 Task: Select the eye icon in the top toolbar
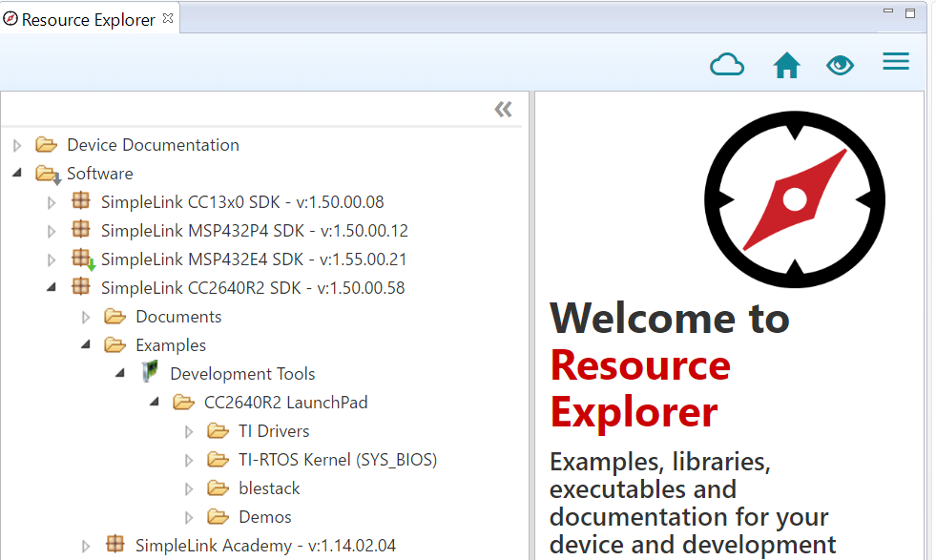point(840,63)
